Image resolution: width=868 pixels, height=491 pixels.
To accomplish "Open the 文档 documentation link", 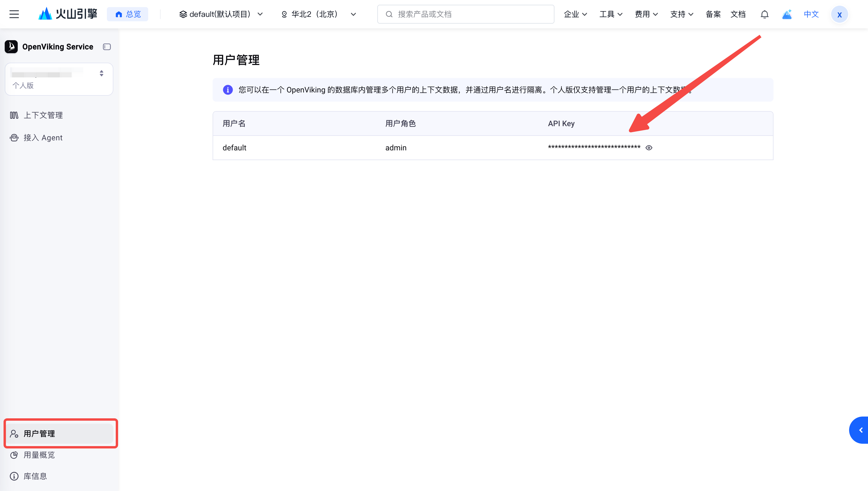I will coord(738,14).
